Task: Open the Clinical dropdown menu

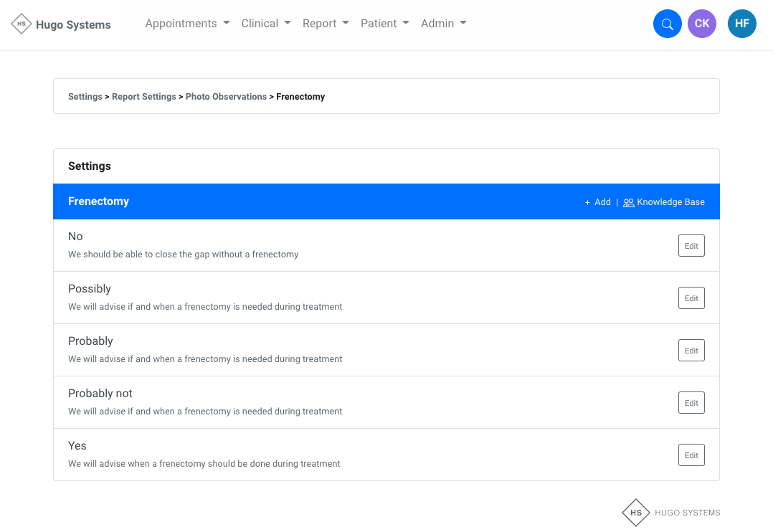Action: [266, 24]
